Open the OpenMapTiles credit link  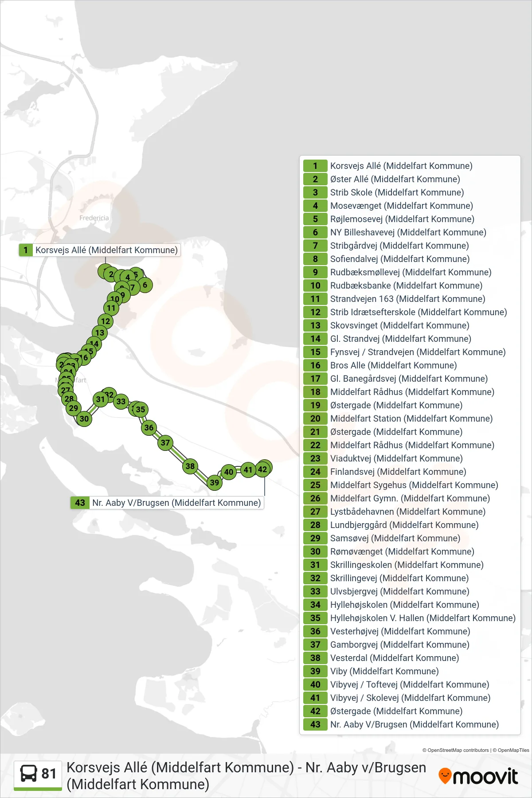[x=511, y=750]
